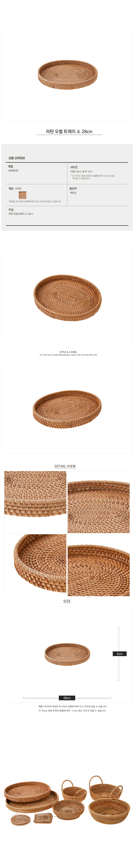Image resolution: width=134 pixels, height=868 pixels.
Task: Click the brown color swatch
Action: (x=22, y=195)
